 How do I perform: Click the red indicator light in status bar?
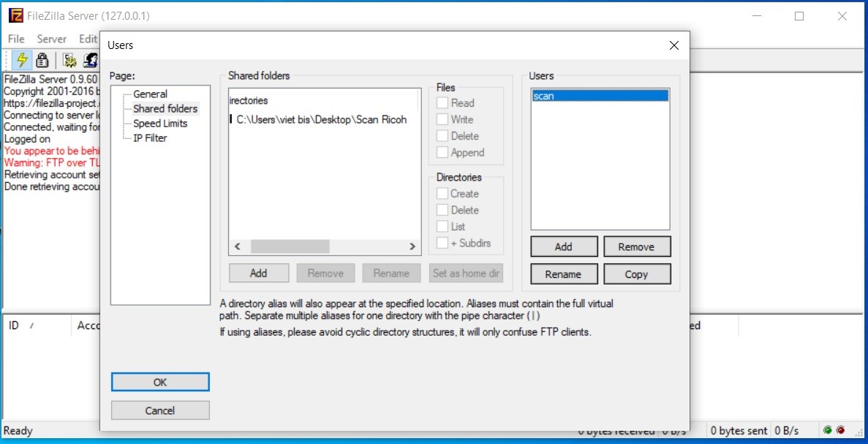click(x=840, y=430)
